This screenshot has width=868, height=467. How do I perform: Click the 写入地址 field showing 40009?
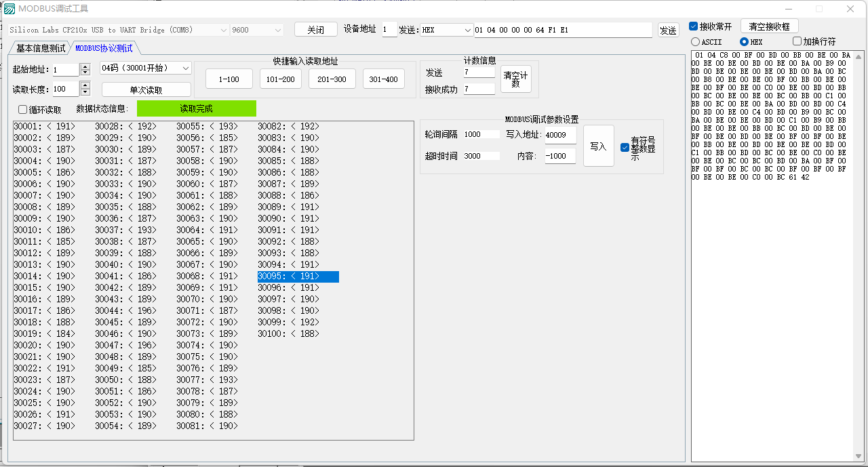point(560,135)
